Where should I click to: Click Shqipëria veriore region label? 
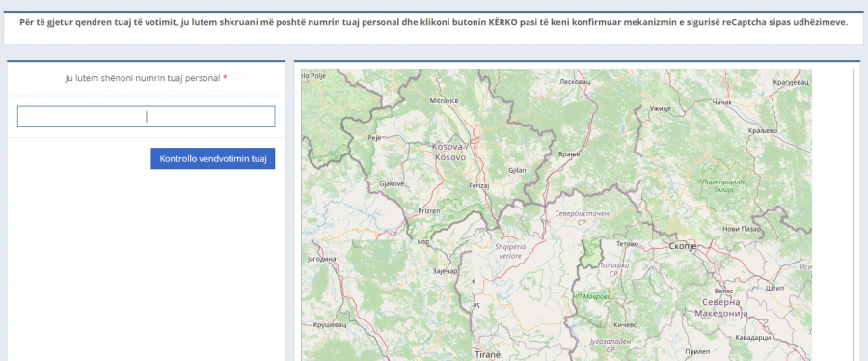click(510, 252)
